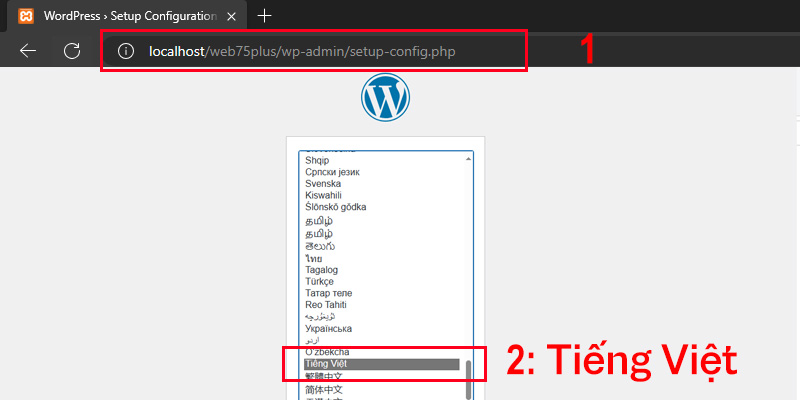Select Kiswahili language
The height and width of the screenshot is (400, 800).
323,195
